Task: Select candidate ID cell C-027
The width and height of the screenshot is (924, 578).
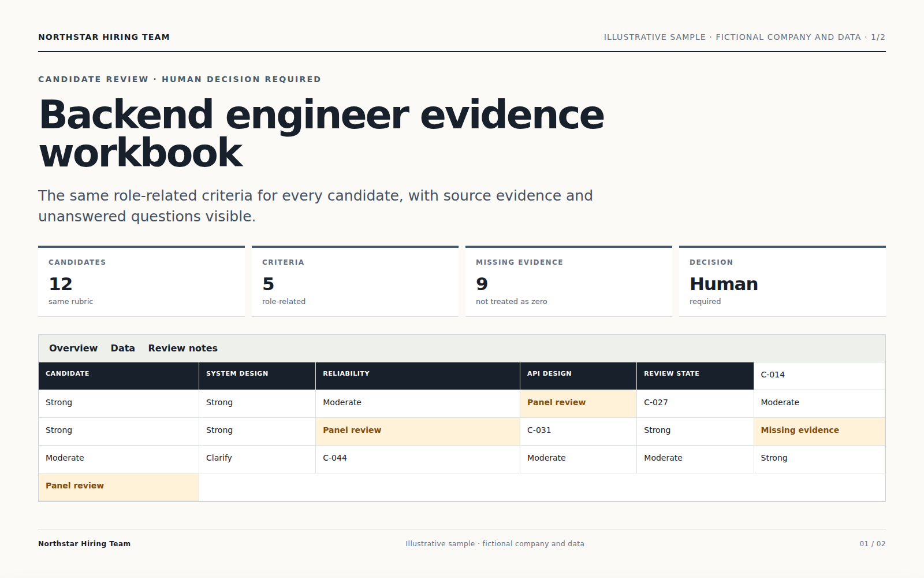Action: pos(695,403)
